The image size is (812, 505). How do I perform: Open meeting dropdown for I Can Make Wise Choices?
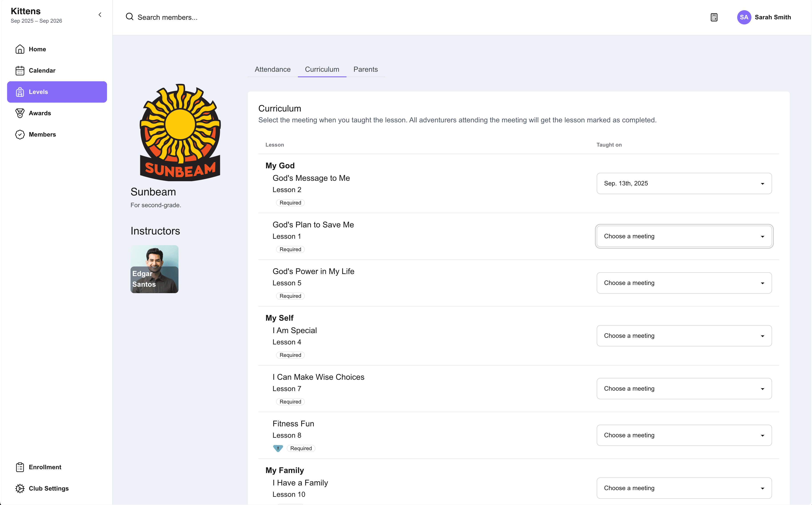[x=684, y=388]
